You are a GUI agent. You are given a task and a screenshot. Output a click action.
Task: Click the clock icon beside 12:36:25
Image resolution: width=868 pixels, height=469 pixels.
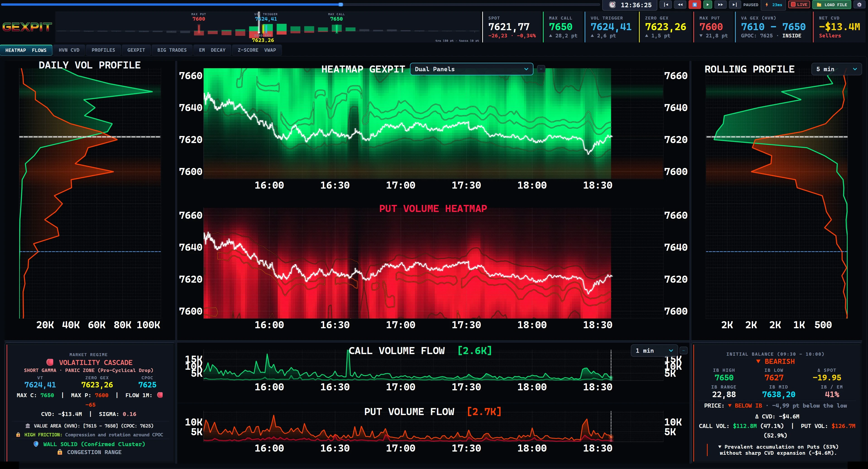coord(612,5)
